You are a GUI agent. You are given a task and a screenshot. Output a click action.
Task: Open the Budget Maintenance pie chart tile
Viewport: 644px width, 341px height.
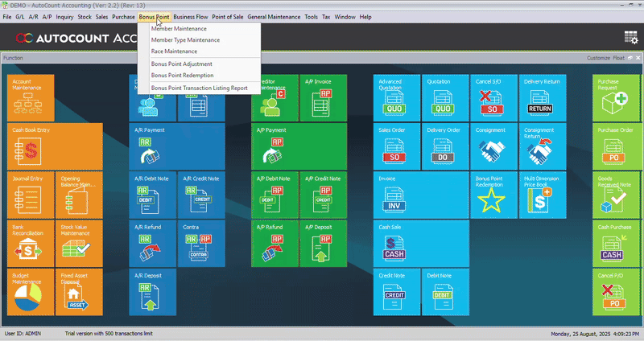click(31, 292)
